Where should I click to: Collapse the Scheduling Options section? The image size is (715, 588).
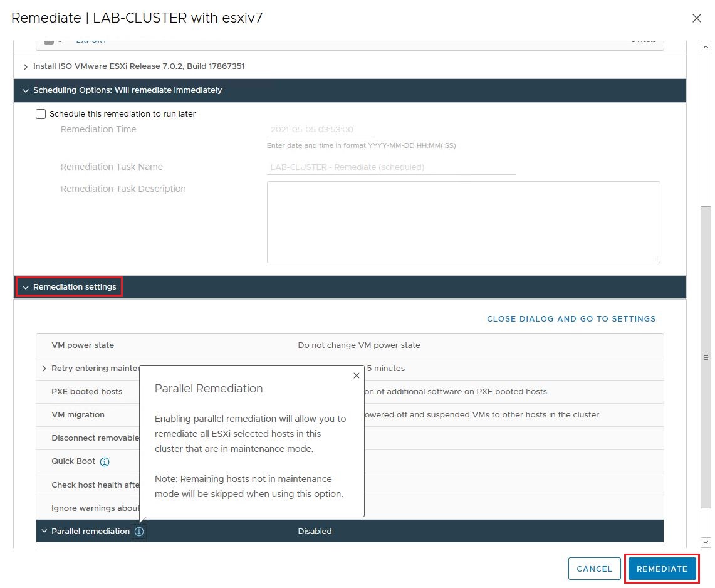click(26, 90)
